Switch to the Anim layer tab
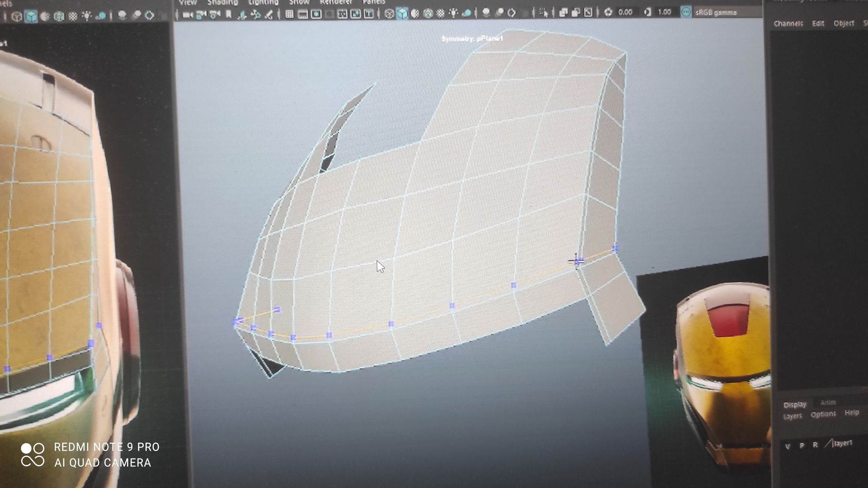 click(828, 402)
